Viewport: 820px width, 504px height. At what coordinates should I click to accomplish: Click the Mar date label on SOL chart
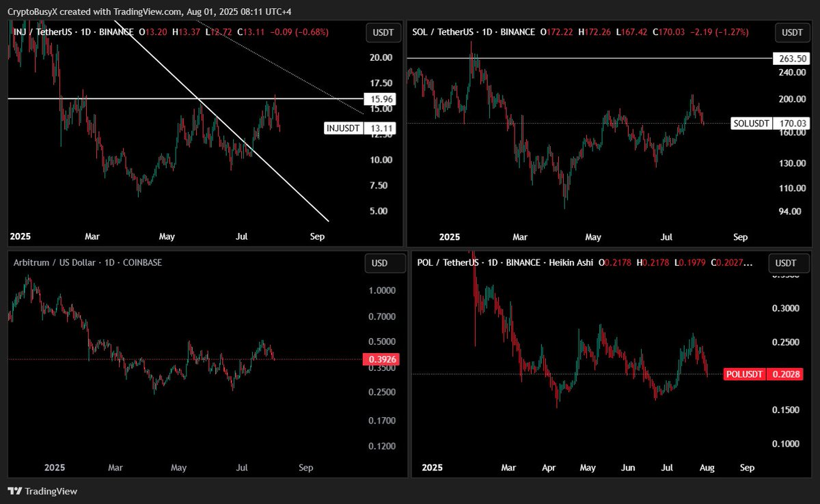pos(520,237)
